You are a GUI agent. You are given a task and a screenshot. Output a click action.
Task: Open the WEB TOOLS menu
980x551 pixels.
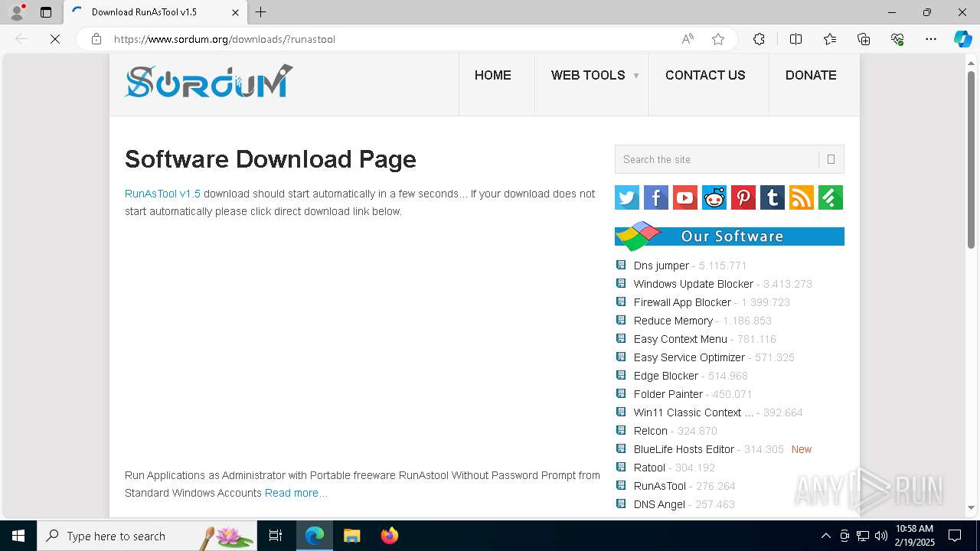588,75
